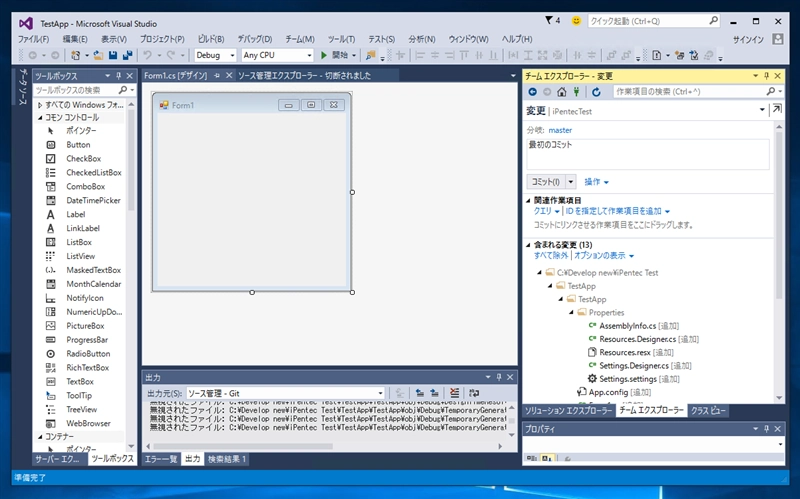Select the CheckBox control in Toolbox
The height and width of the screenshot is (499, 800).
click(82, 159)
